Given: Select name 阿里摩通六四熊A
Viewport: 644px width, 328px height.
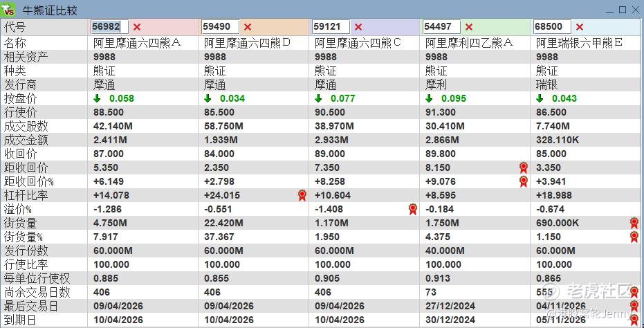Looking at the screenshot, I should click(x=137, y=43).
